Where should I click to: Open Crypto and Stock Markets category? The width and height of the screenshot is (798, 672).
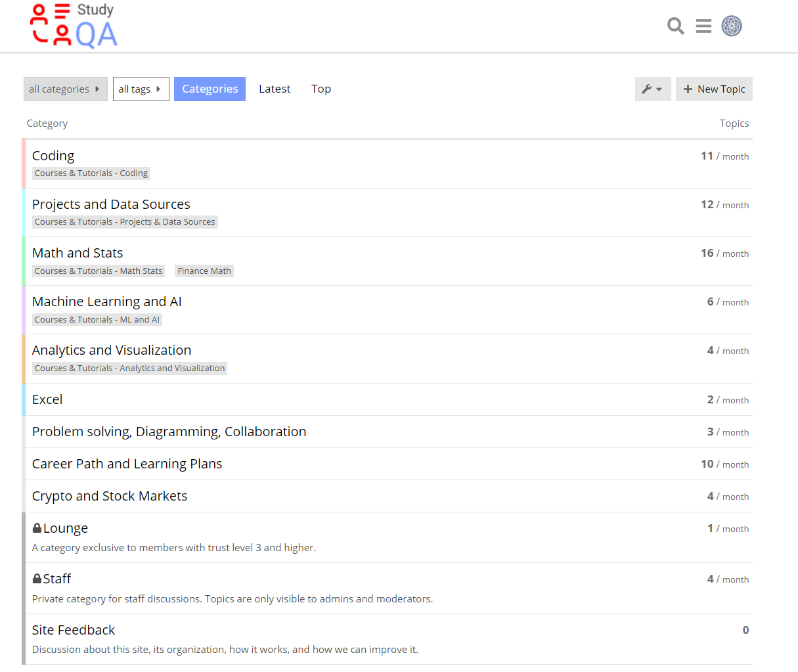tap(110, 497)
